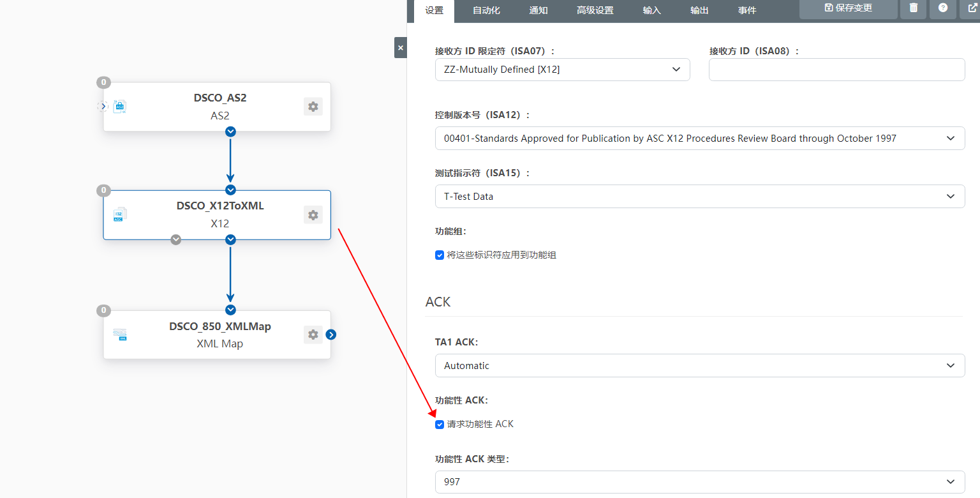Click blue arrow output on DSCO_850_XMLMap right side
This screenshot has height=498, width=980.
(330, 335)
